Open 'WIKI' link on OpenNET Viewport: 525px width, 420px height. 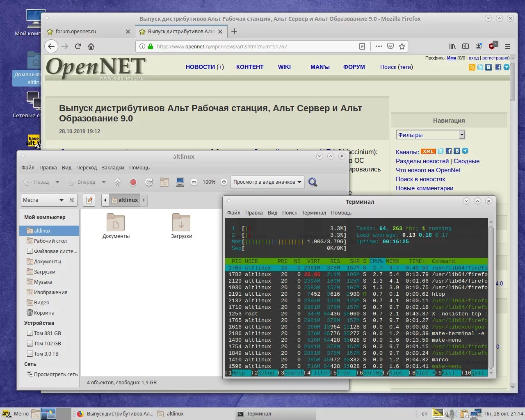coord(284,67)
